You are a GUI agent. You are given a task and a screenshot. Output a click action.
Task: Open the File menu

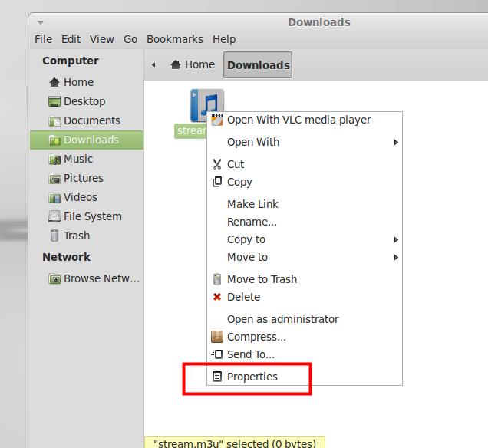[43, 39]
